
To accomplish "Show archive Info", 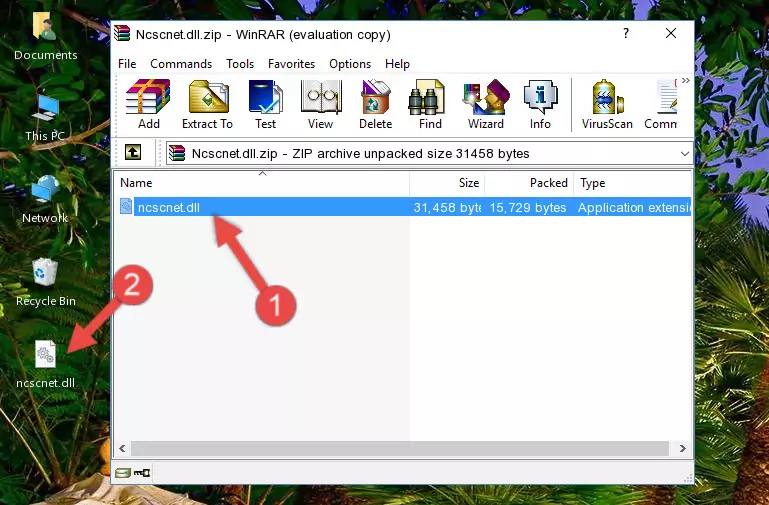I will point(540,104).
